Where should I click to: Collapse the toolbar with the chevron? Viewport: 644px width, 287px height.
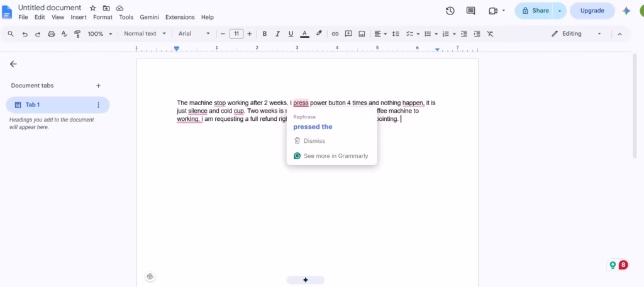pos(619,34)
